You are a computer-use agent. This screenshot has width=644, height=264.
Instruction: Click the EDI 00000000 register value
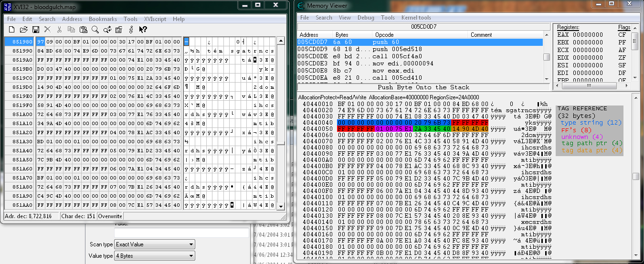(580, 73)
